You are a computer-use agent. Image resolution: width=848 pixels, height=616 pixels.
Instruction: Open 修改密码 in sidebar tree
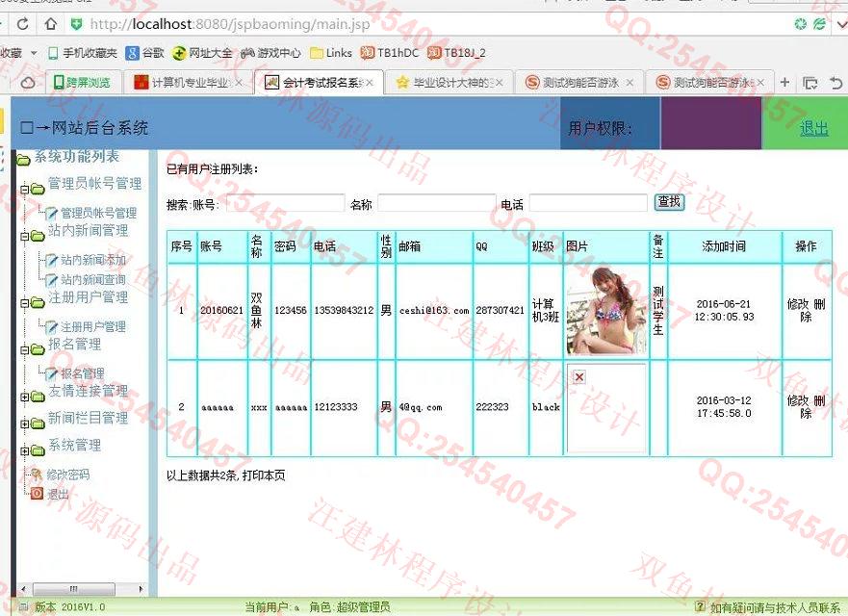(x=67, y=475)
